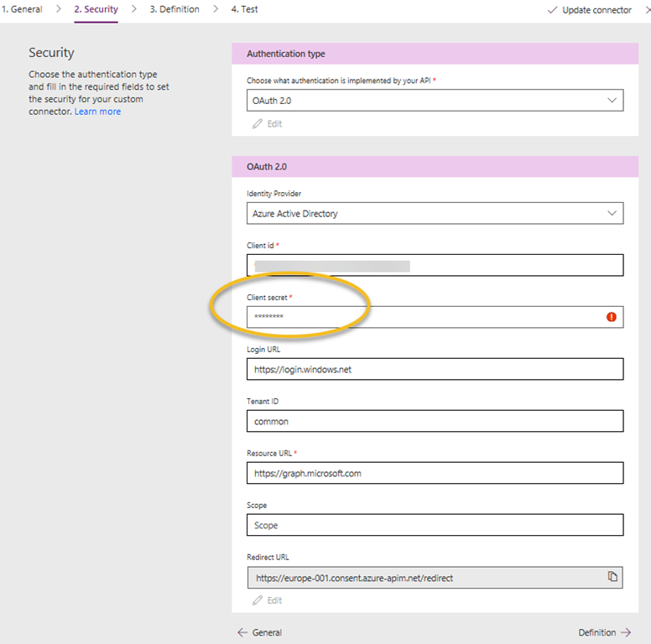Click the Resource URL input field
651x644 pixels.
(435, 473)
